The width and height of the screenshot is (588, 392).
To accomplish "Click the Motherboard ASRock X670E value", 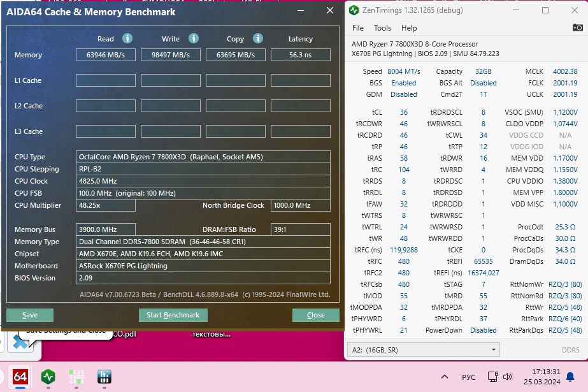I will [203, 266].
